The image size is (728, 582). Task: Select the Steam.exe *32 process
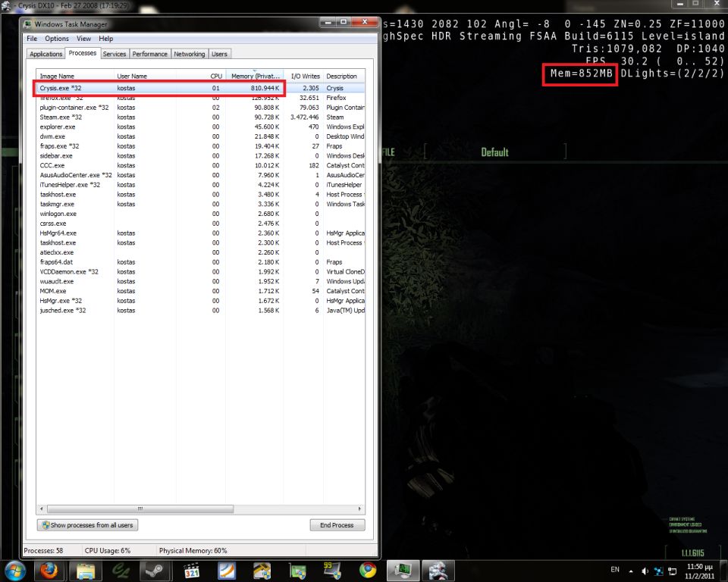(x=200, y=117)
